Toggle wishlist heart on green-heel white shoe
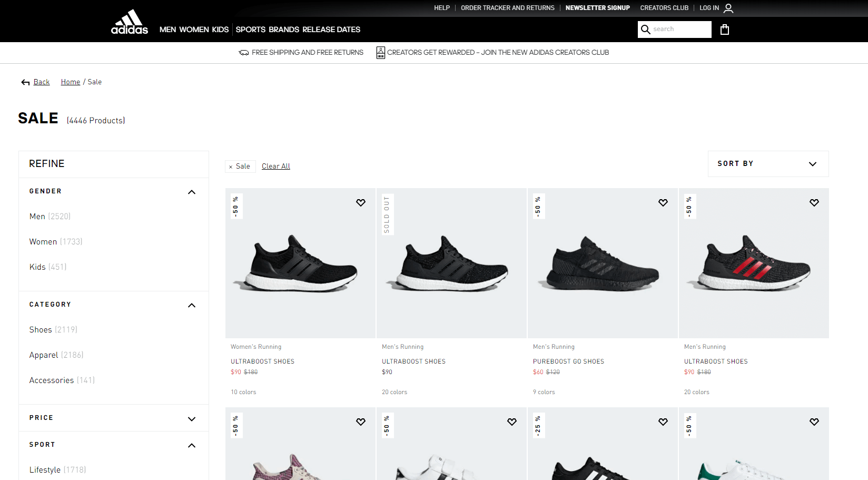This screenshot has height=480, width=868. (x=814, y=422)
